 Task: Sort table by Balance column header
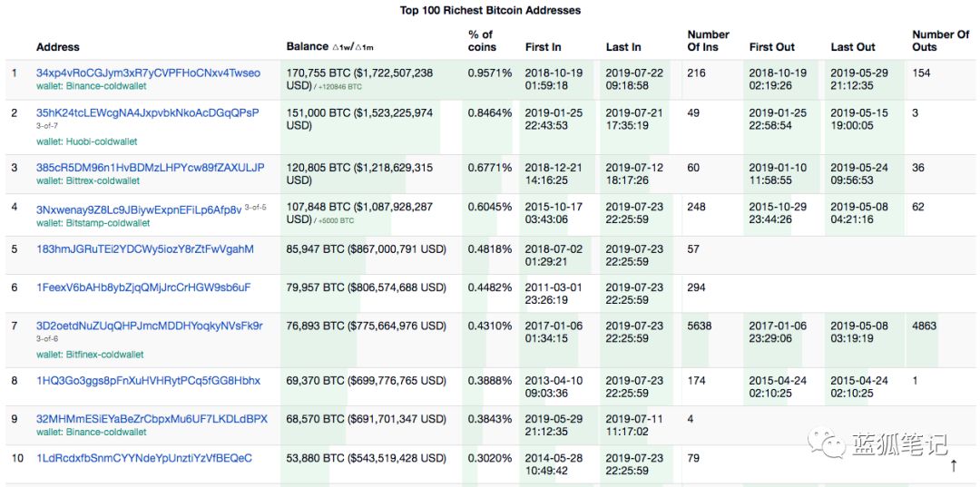307,46
